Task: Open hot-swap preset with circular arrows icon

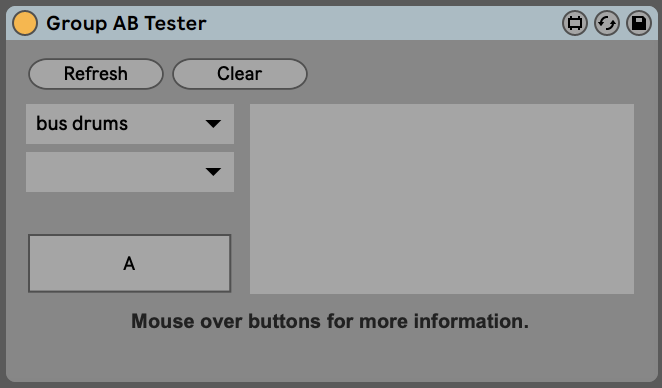Action: [607, 23]
